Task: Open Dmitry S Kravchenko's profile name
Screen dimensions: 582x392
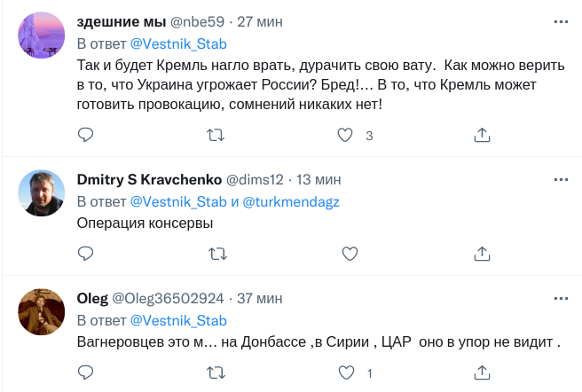Action: (151, 177)
